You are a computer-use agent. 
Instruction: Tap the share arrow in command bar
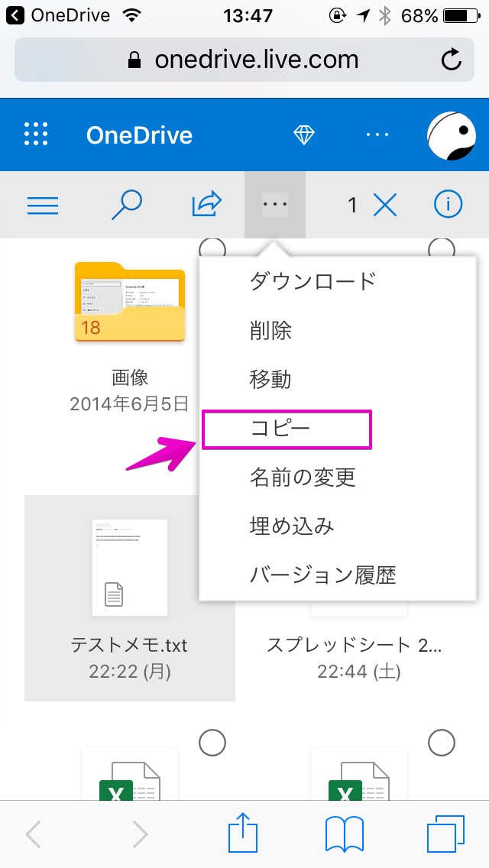click(206, 204)
